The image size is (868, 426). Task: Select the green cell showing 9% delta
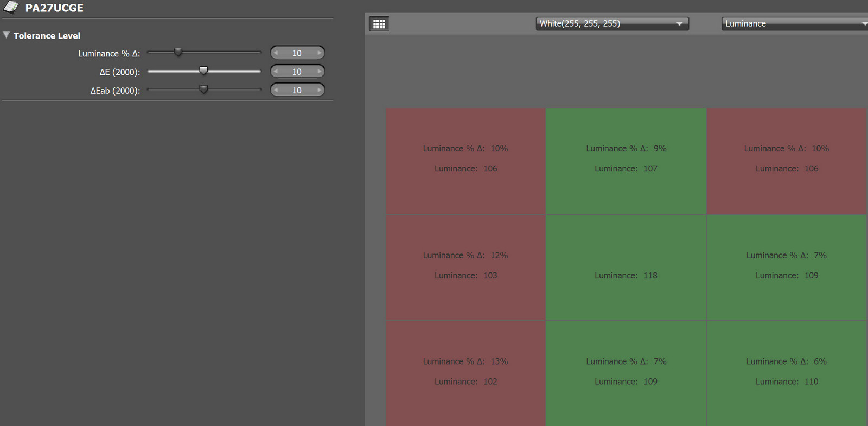coord(626,161)
